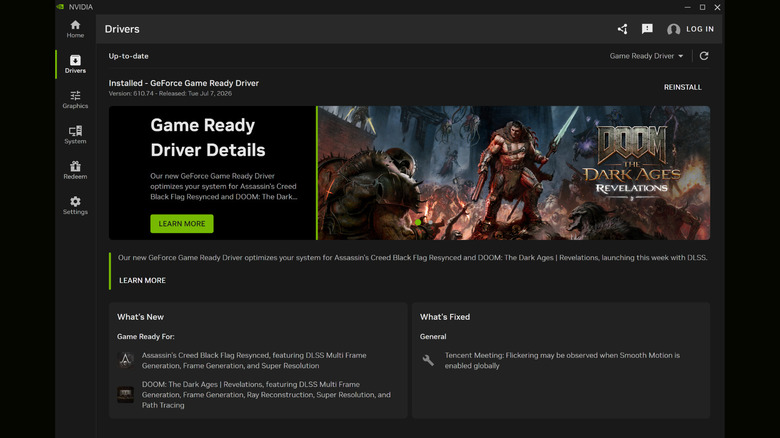Click the DOOM Revelations DLSS entry text

click(x=266, y=395)
